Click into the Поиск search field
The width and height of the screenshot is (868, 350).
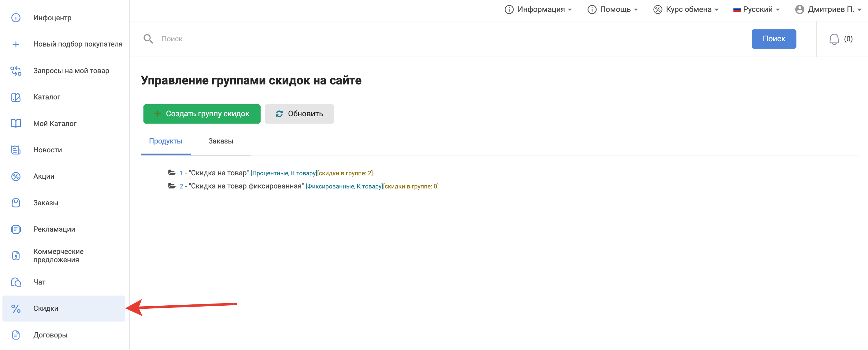click(438, 39)
